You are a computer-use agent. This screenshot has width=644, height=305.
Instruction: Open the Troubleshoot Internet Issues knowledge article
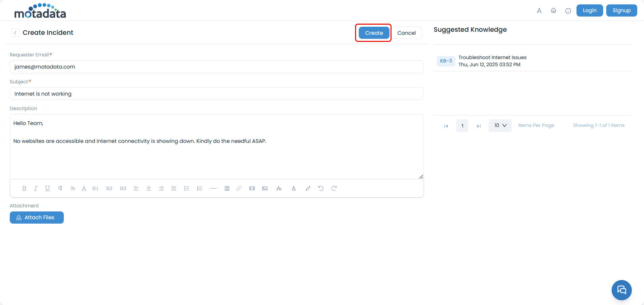[x=492, y=57]
